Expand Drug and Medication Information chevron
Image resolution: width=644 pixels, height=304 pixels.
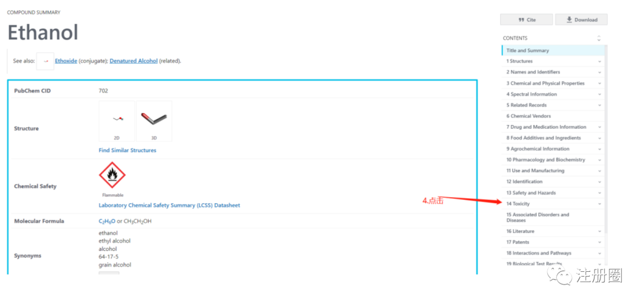[x=600, y=128]
